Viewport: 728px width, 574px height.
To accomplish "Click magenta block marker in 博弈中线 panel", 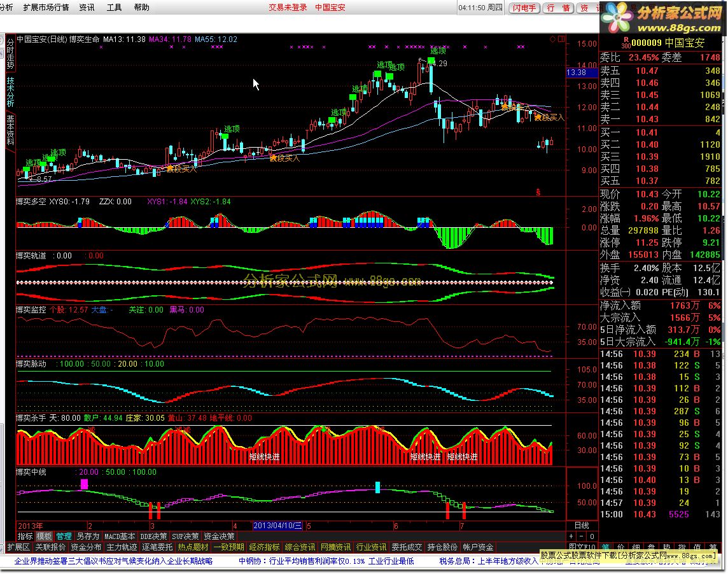I will tap(84, 484).
